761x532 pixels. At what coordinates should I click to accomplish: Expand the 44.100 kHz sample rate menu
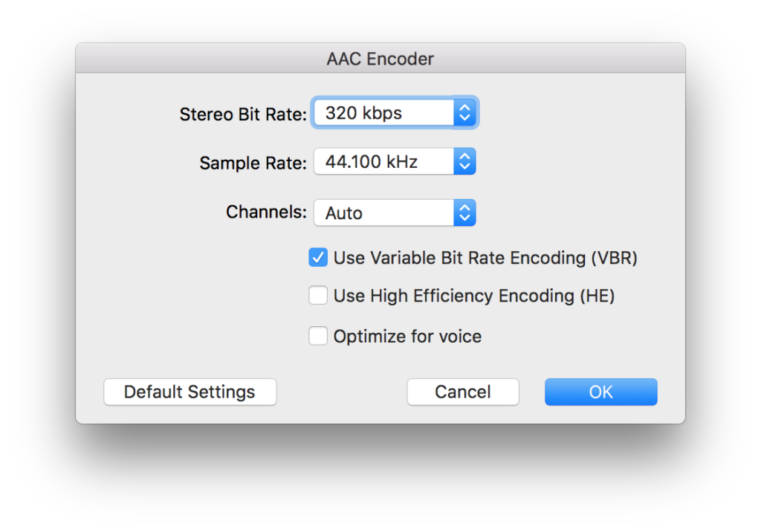pos(395,161)
